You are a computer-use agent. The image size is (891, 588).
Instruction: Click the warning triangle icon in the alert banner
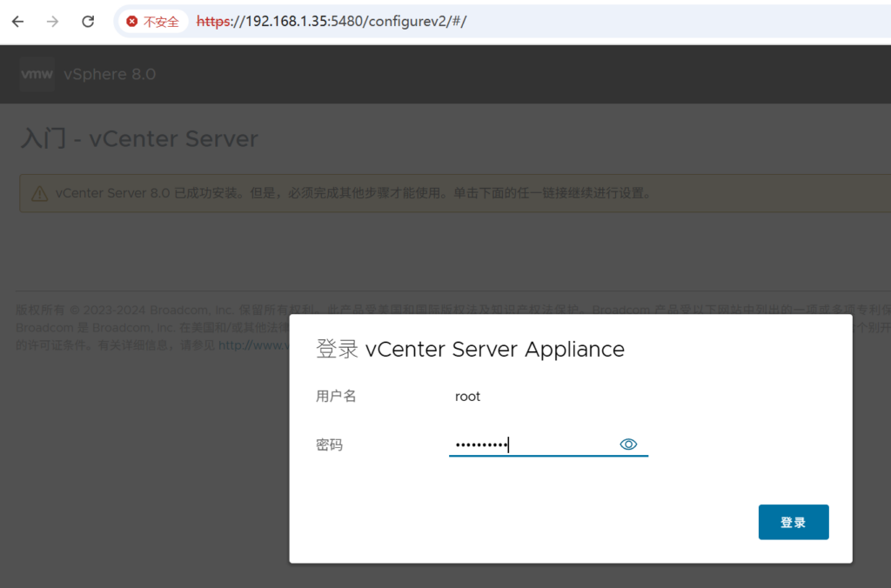(39, 194)
